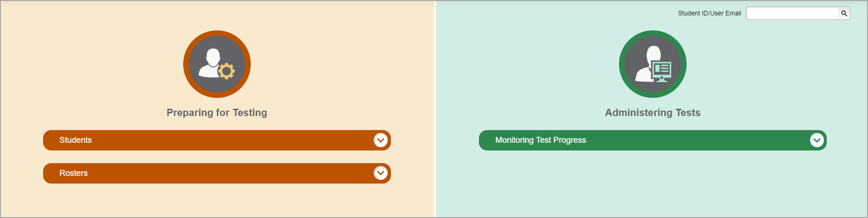Select the Monitoring Test Progress label
The width and height of the screenshot is (868, 218).
[x=540, y=140]
